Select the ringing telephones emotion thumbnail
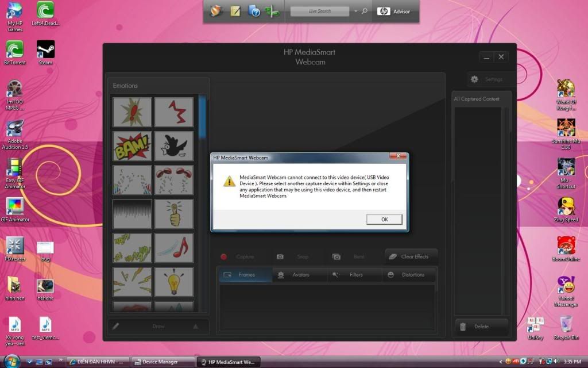The image size is (588, 368). [173, 180]
